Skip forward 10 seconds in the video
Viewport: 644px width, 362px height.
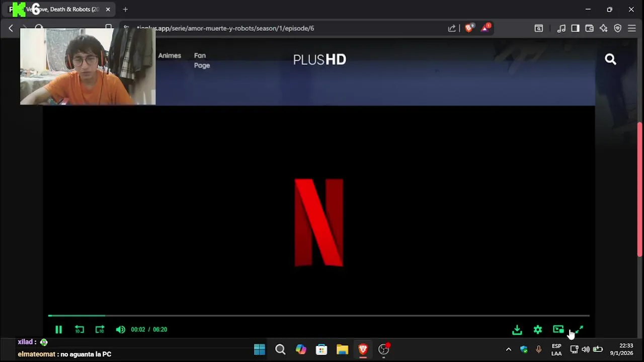click(100, 329)
